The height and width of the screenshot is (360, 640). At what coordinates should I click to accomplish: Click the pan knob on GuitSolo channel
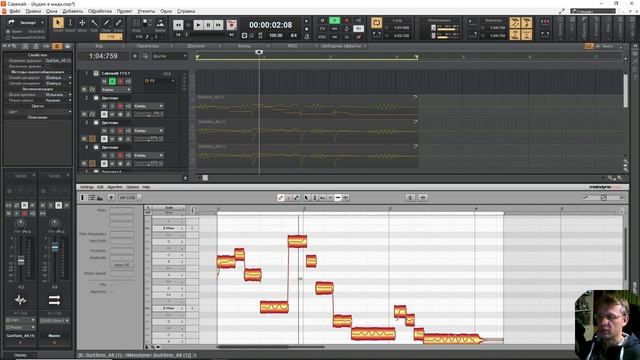[x=20, y=223]
